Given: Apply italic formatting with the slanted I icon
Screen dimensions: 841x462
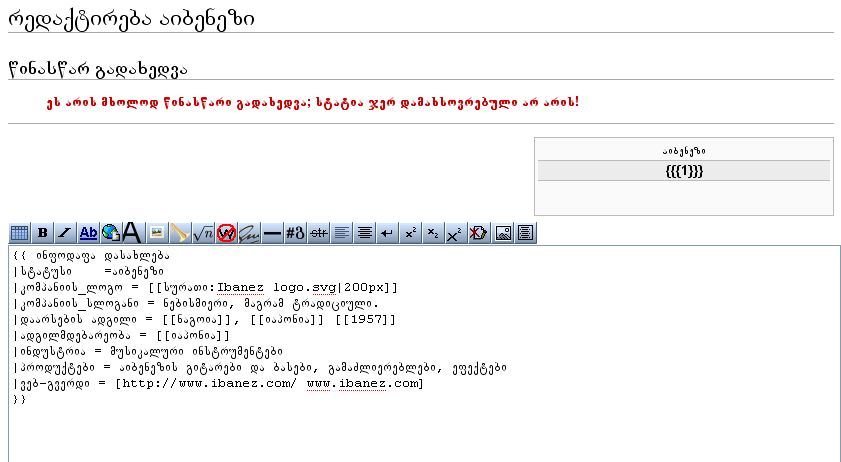Looking at the screenshot, I should click(x=65, y=233).
